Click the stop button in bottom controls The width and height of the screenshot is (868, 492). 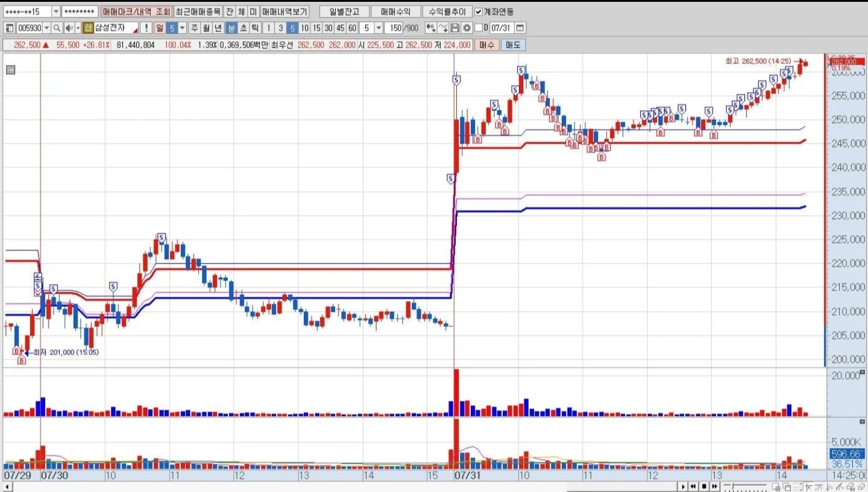[704, 486]
